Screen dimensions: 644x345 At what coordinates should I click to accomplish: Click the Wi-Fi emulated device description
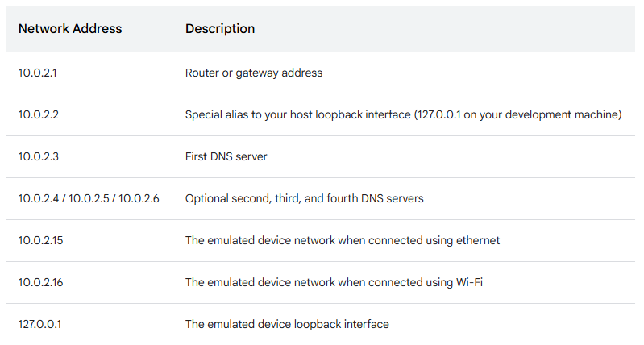click(334, 282)
